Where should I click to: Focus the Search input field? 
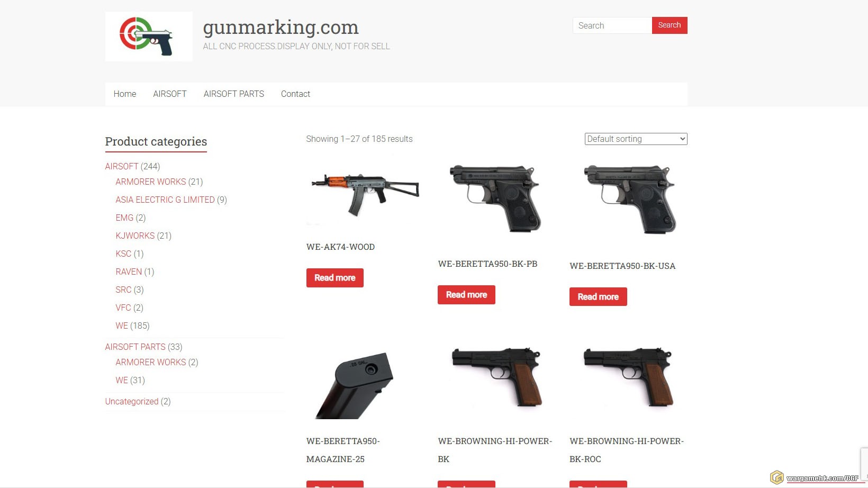[612, 25]
